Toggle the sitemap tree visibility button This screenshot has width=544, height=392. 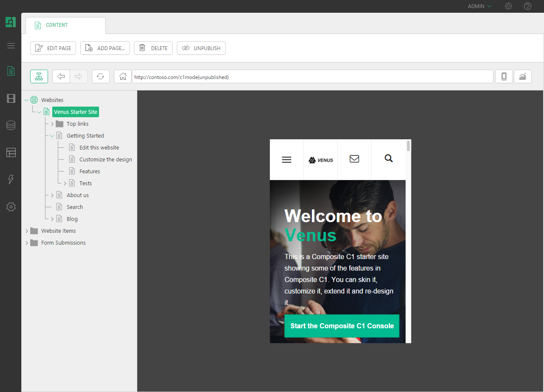click(x=39, y=76)
